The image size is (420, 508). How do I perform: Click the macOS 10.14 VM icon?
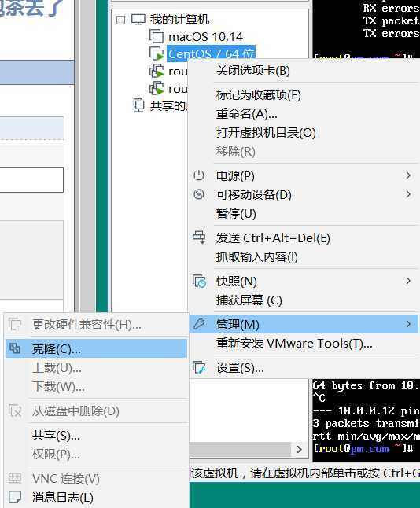coord(157,36)
